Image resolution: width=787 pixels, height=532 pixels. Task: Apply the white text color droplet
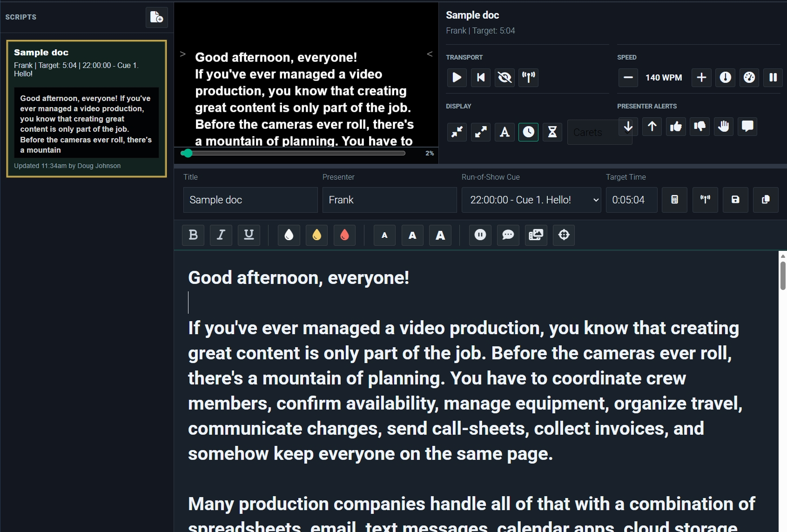tap(289, 235)
